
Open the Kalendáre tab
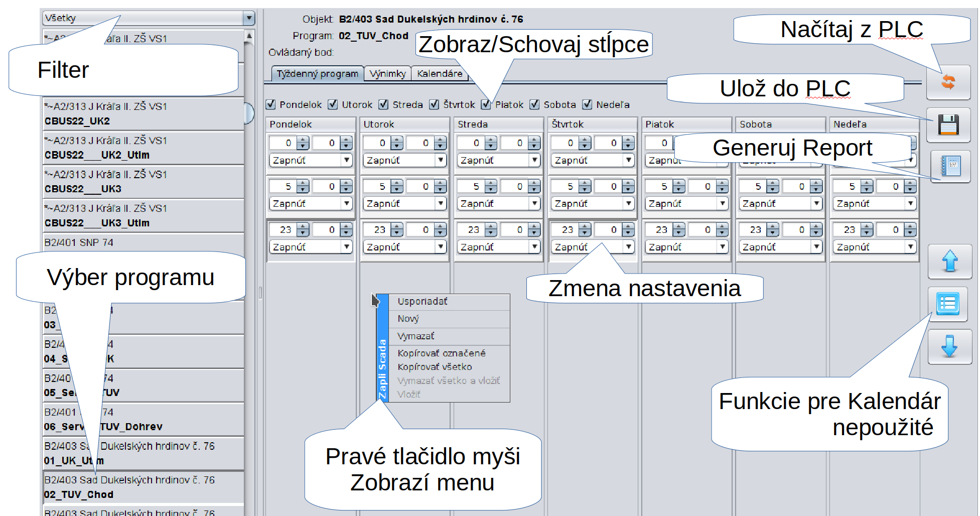pos(440,74)
